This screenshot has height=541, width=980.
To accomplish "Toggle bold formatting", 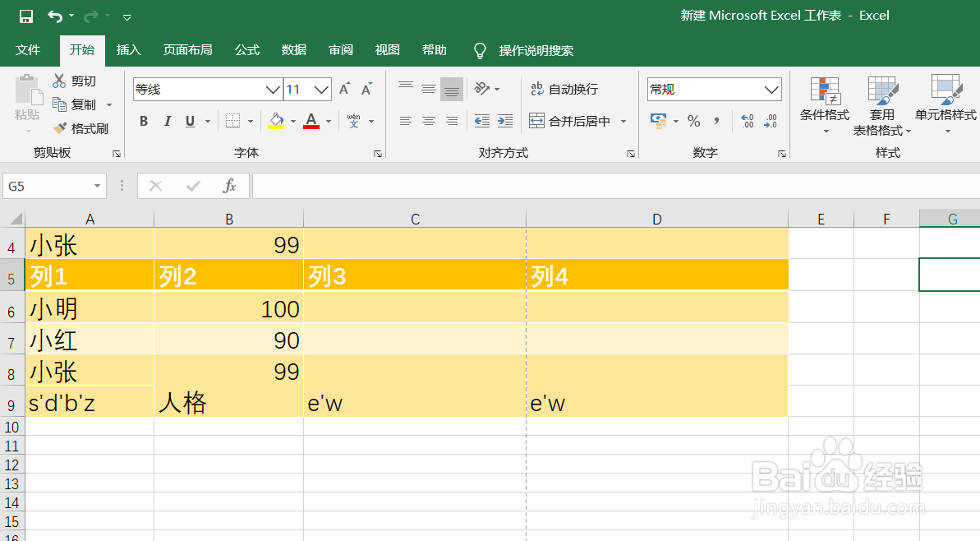I will (x=144, y=122).
